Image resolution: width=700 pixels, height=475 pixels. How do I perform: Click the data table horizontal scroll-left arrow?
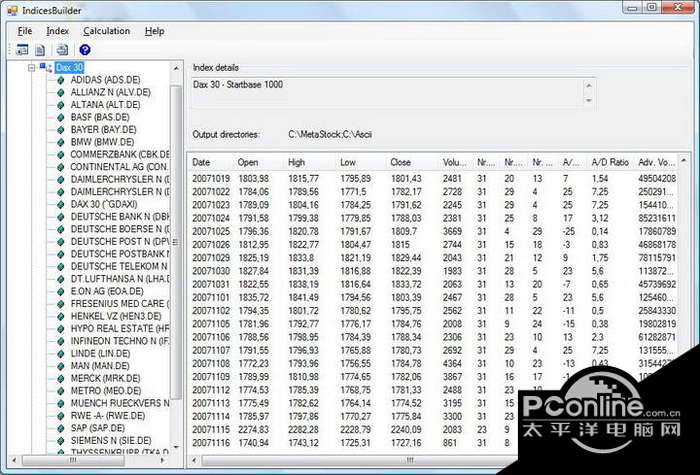coord(194,460)
